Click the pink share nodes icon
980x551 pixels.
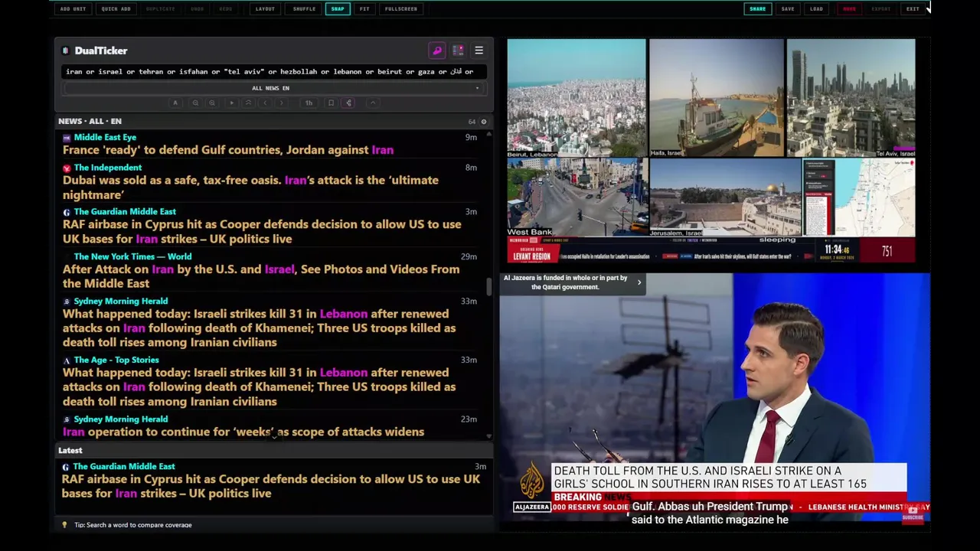click(x=348, y=103)
